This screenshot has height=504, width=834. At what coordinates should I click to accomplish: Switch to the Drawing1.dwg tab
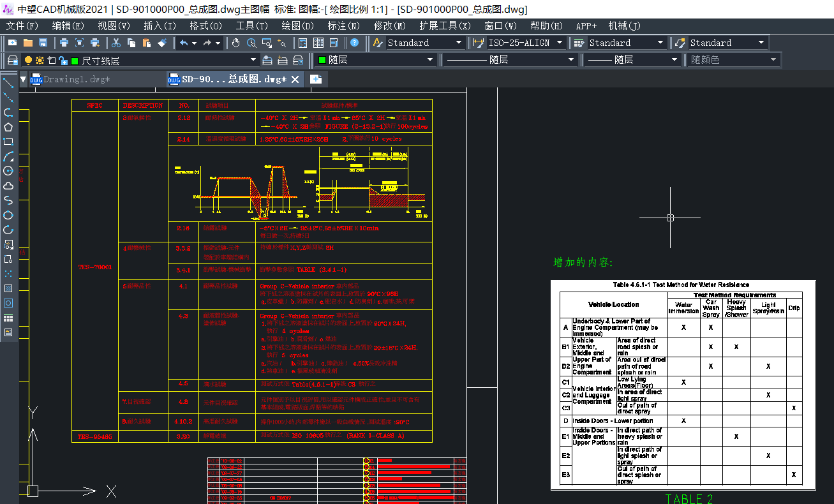click(76, 79)
